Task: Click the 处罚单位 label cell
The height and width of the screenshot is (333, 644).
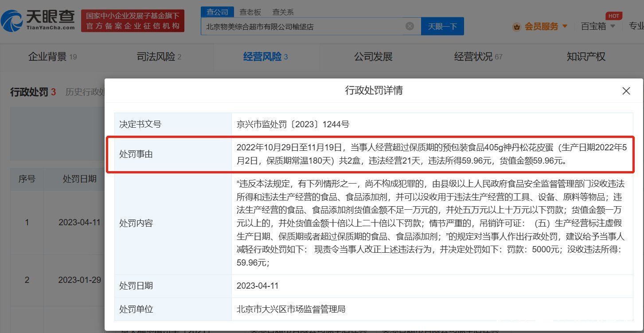Action: [x=173, y=309]
